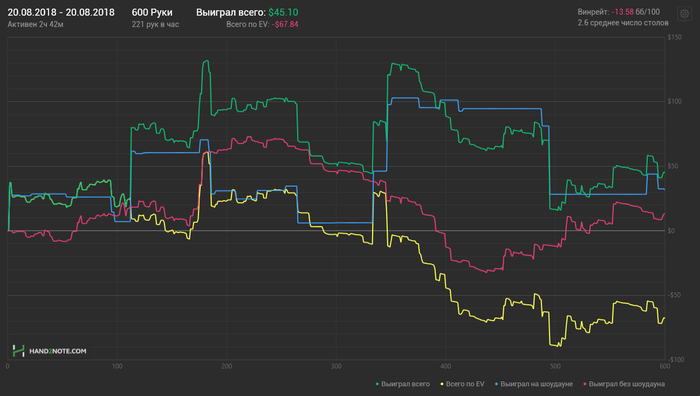
Task: Click the '2.6 среднее число столов' text
Action: click(623, 23)
